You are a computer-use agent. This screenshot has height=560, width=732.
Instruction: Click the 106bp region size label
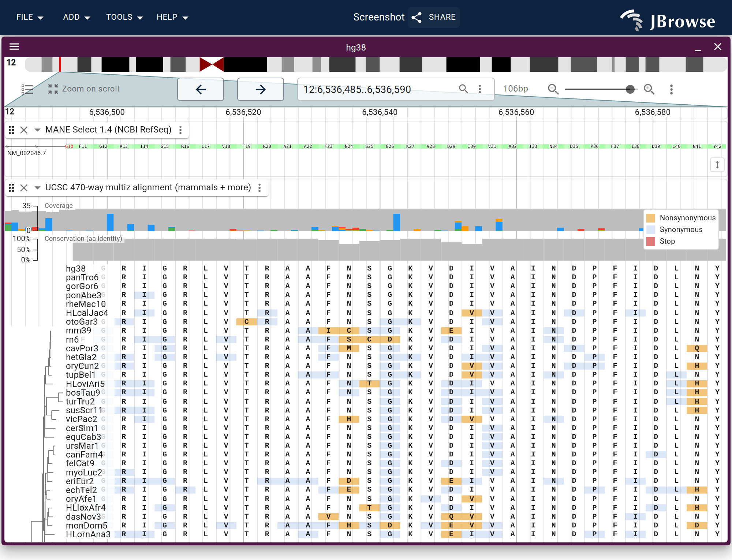click(515, 89)
